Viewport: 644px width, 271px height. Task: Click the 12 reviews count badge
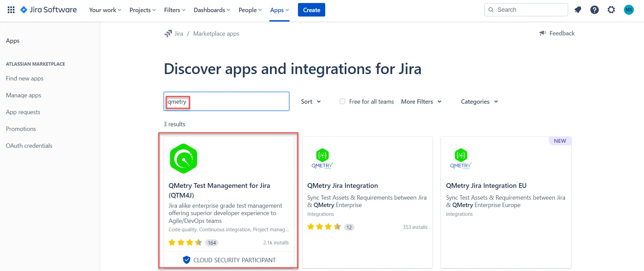pos(349,227)
